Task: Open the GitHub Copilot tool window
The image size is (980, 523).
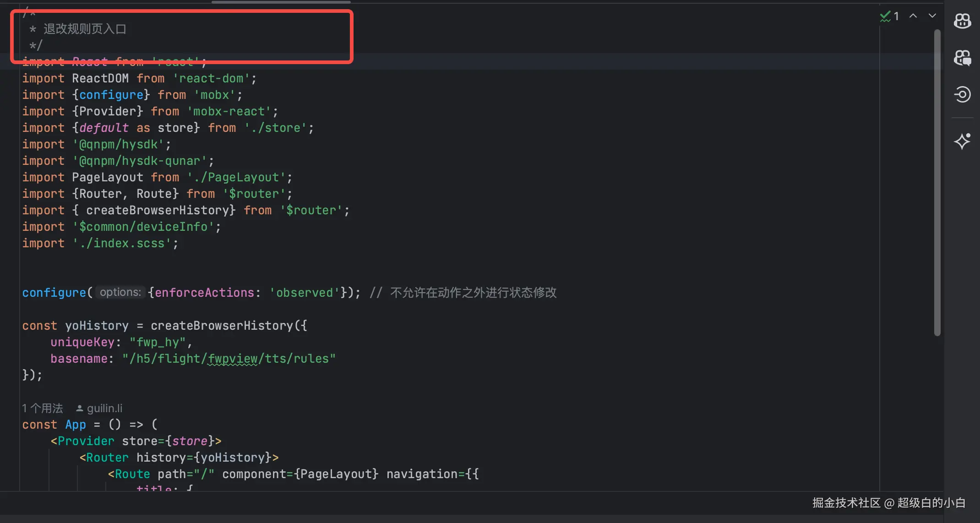Action: click(962, 21)
